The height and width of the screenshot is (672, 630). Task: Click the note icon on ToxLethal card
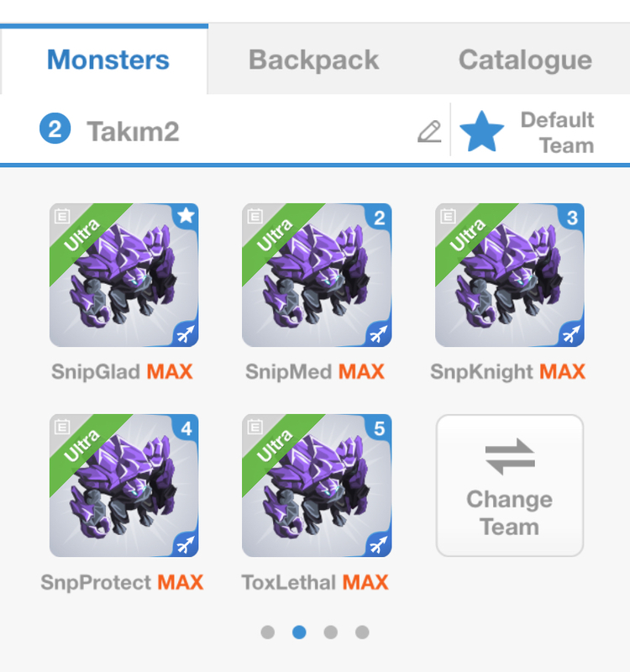[x=255, y=427]
